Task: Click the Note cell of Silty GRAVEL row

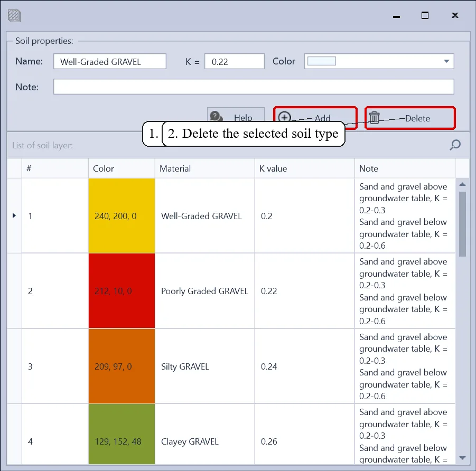Action: click(405, 366)
